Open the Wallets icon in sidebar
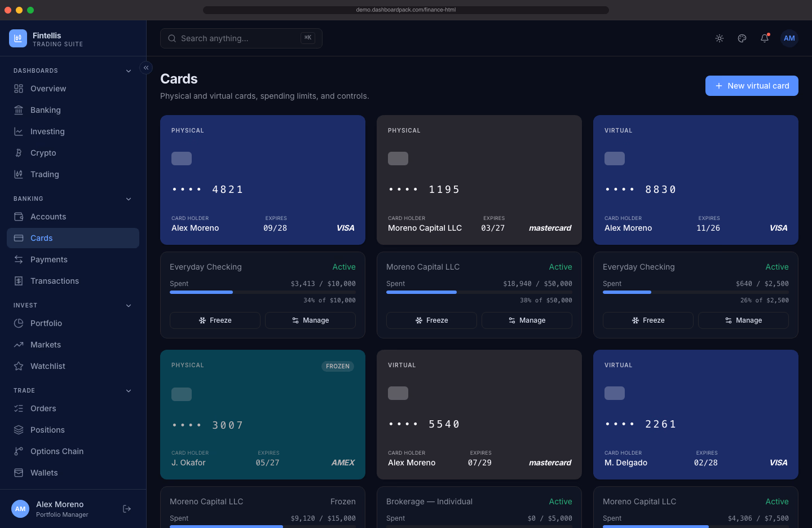812x528 pixels. pos(19,473)
